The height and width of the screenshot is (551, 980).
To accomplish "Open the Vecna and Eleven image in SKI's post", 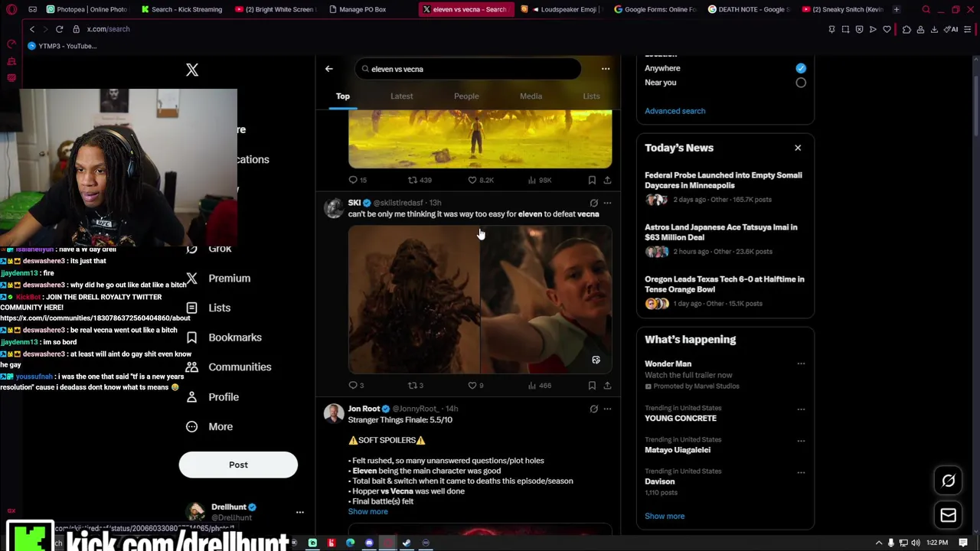I will coord(480,299).
